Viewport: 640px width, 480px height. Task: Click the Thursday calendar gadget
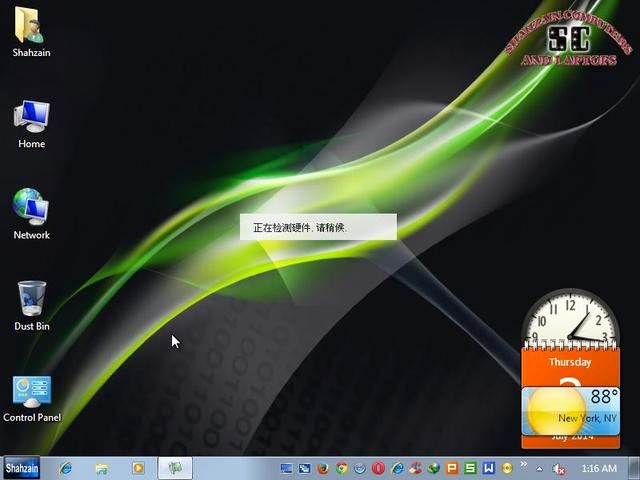pyautogui.click(x=570, y=365)
